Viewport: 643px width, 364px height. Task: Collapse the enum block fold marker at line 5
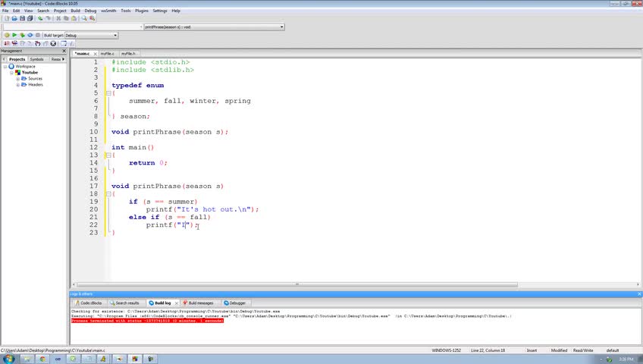(x=108, y=93)
